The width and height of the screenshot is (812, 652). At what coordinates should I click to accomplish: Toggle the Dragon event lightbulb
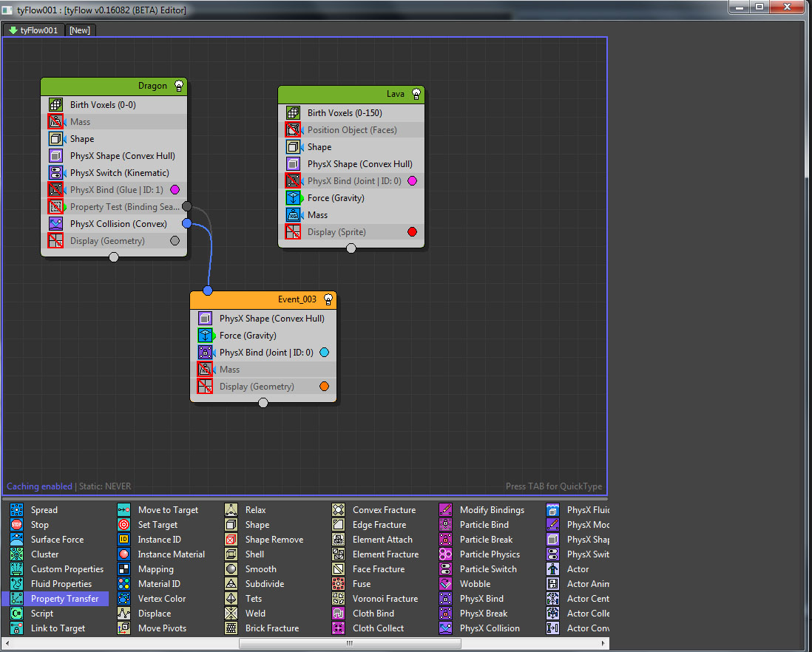tap(179, 86)
